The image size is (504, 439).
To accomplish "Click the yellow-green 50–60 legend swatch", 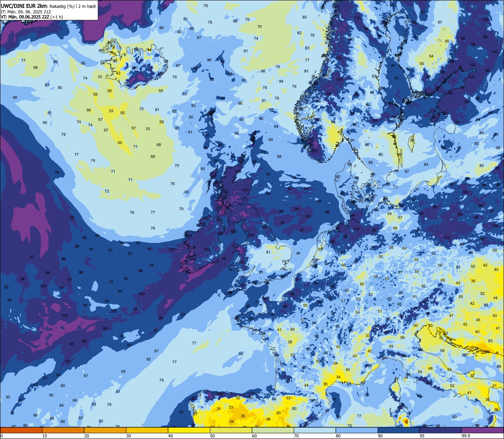I will click(231, 430).
